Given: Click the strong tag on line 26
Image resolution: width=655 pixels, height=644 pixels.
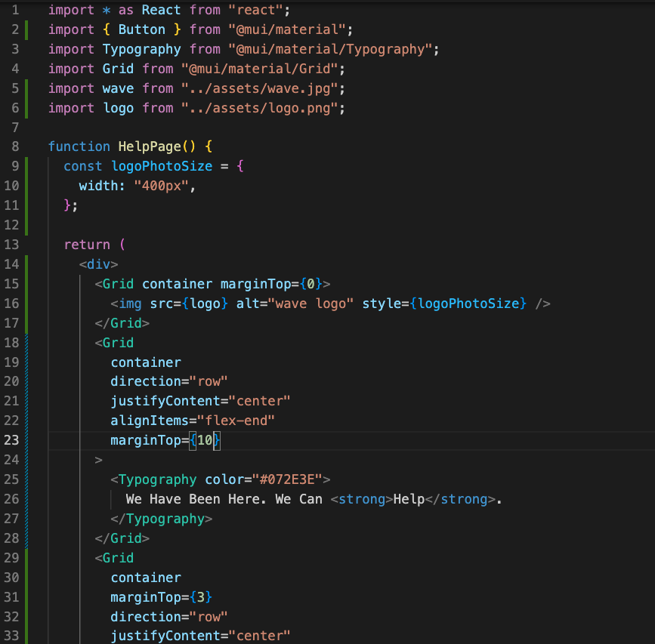Looking at the screenshot, I should [363, 498].
